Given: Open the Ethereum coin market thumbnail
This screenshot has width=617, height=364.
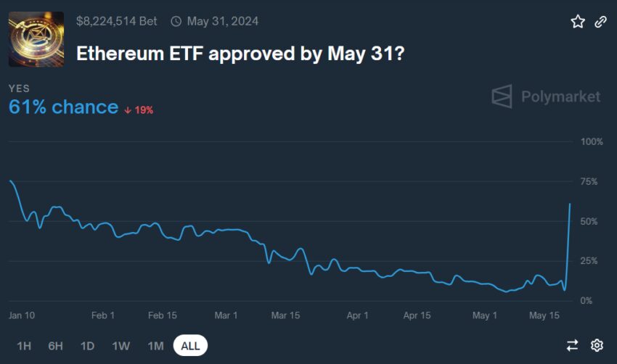Looking at the screenshot, I should (36, 39).
